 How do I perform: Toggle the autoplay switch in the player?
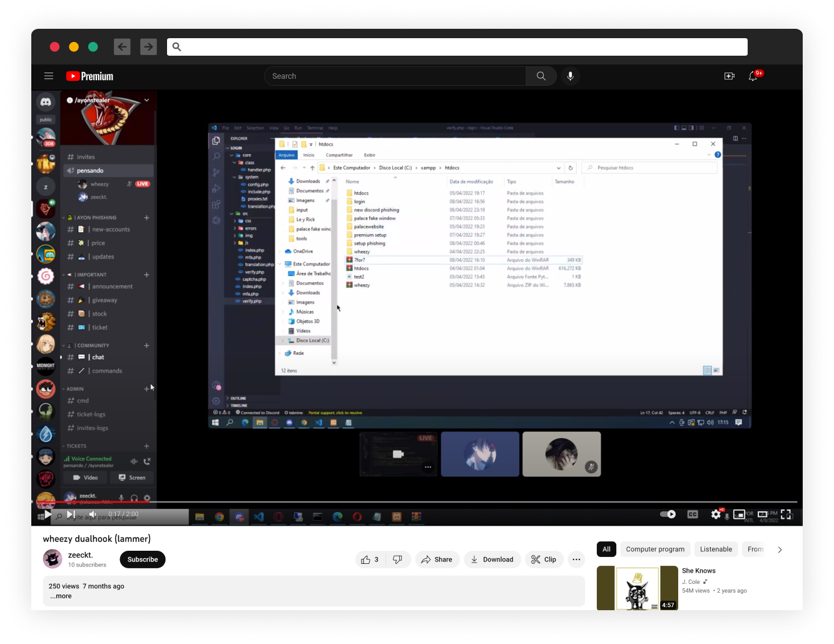click(x=668, y=514)
